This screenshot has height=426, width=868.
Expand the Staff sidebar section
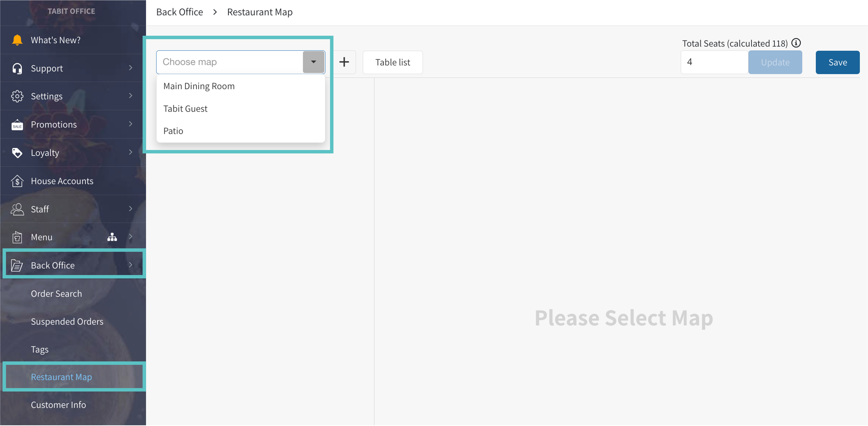tap(130, 209)
